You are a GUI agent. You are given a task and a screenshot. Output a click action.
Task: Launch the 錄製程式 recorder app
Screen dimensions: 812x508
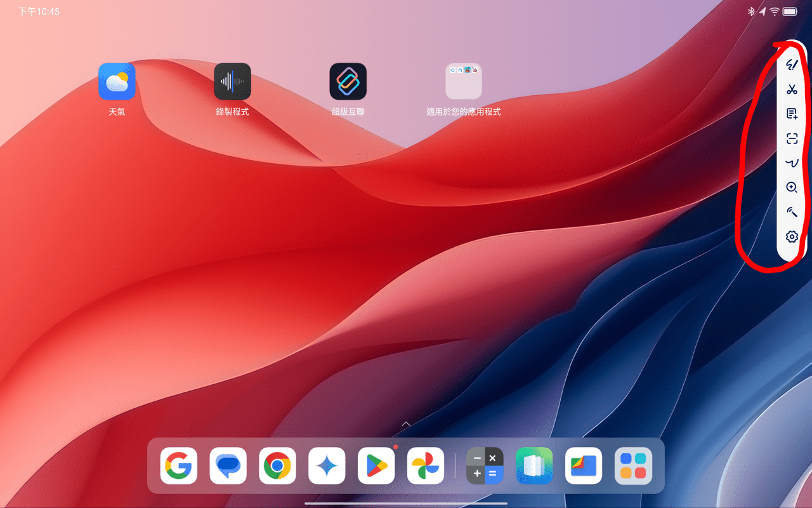(232, 81)
